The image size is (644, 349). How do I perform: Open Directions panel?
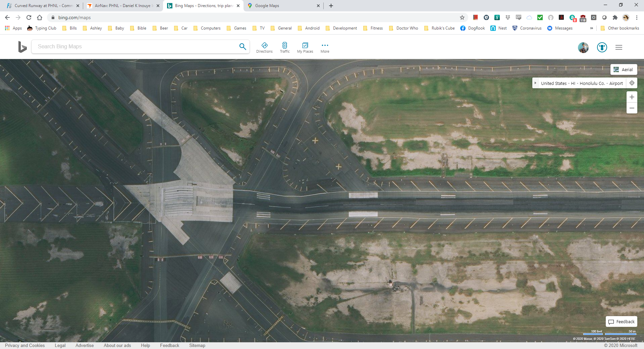coord(264,47)
